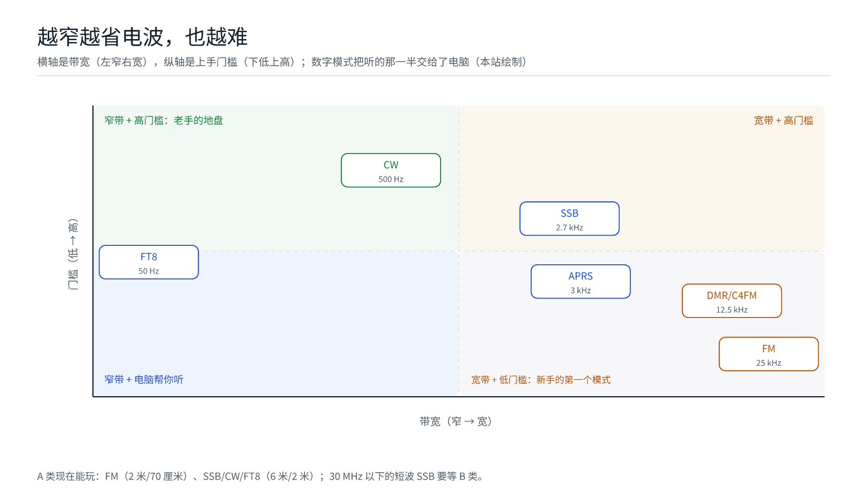Click quadrant label 宽带 + 高门槛

pos(783,120)
